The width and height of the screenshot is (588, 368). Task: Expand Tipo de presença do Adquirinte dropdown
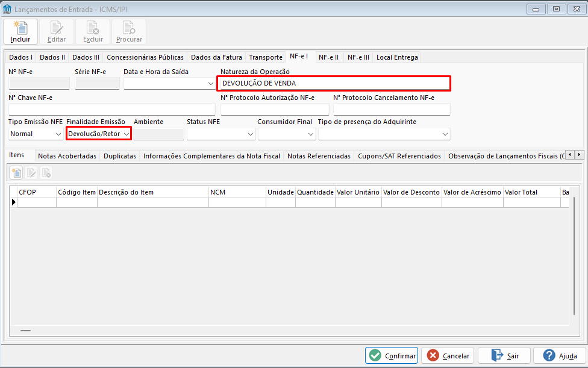pos(445,134)
